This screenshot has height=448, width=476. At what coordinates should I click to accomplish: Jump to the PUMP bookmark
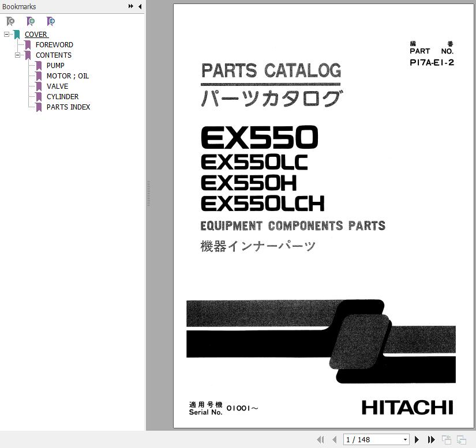pos(55,66)
